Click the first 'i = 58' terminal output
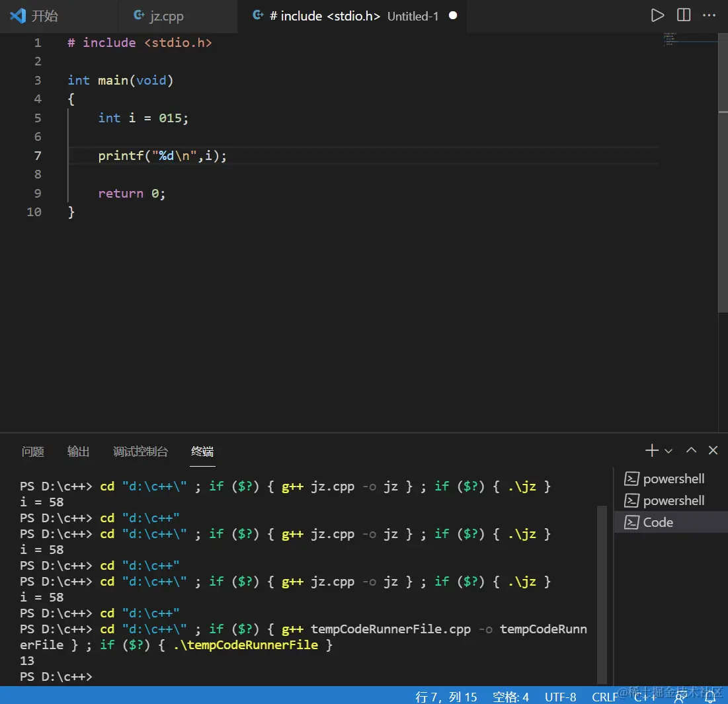 [x=42, y=502]
